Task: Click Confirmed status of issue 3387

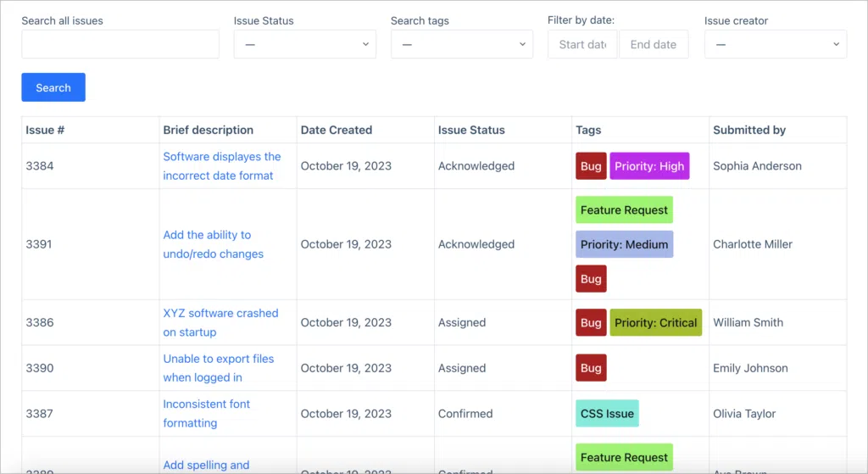Action: [x=465, y=413]
